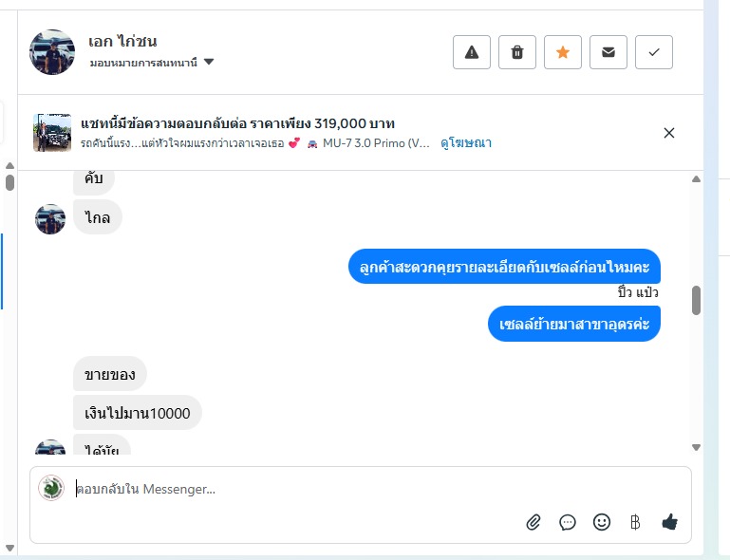
Task: Open the emoji picker
Action: (601, 522)
